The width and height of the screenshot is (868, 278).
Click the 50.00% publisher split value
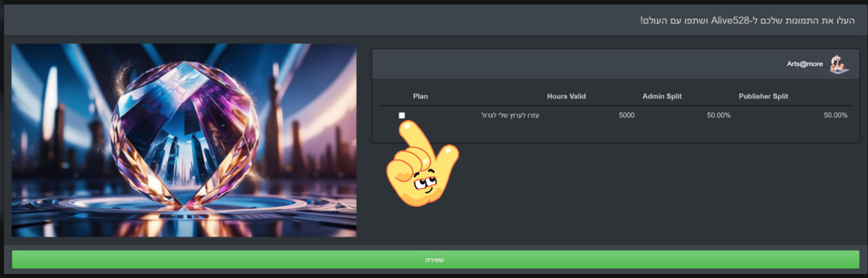835,115
